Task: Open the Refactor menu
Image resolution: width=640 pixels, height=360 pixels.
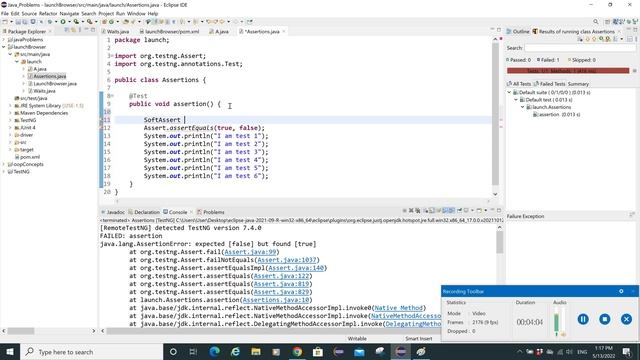Action: [48, 13]
